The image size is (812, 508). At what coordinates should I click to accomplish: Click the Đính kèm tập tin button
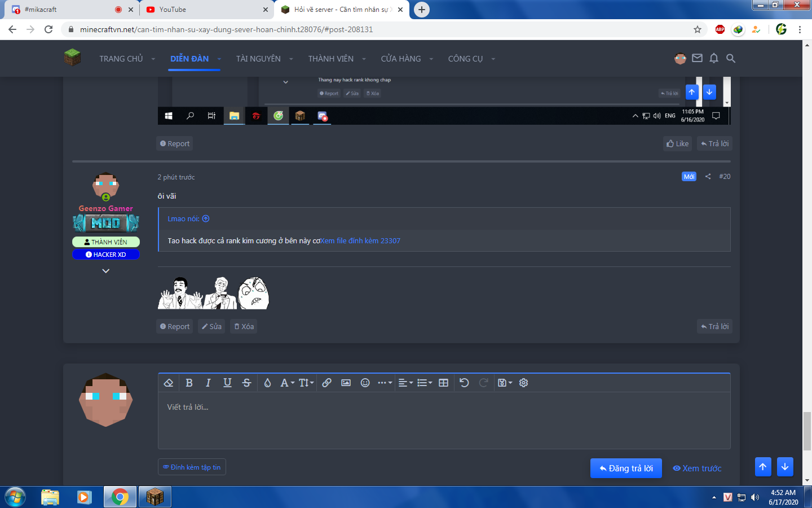(192, 467)
